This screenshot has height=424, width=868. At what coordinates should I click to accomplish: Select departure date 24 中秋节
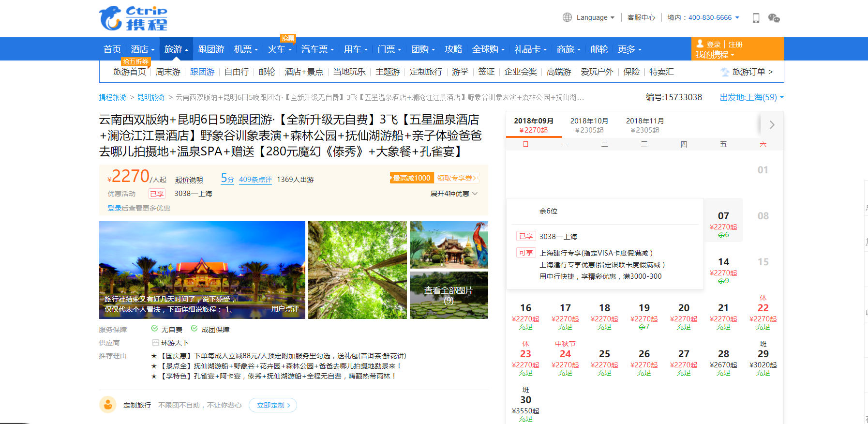565,358
